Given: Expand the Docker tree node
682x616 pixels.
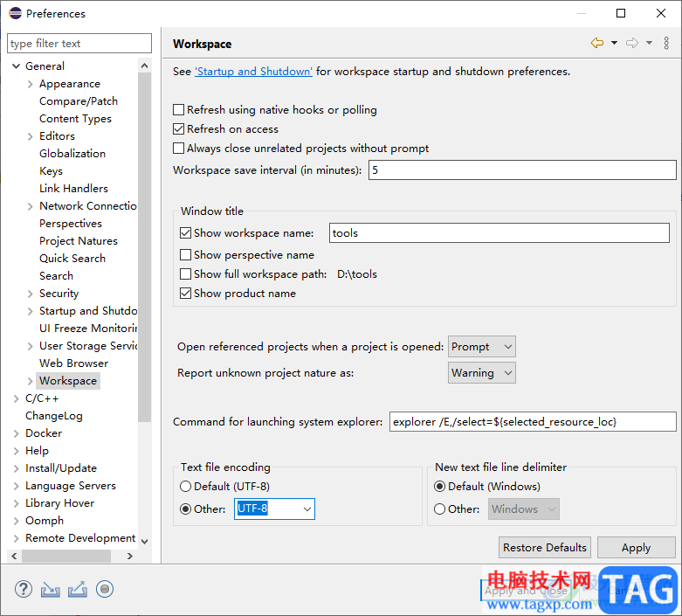Looking at the screenshot, I should [16, 433].
